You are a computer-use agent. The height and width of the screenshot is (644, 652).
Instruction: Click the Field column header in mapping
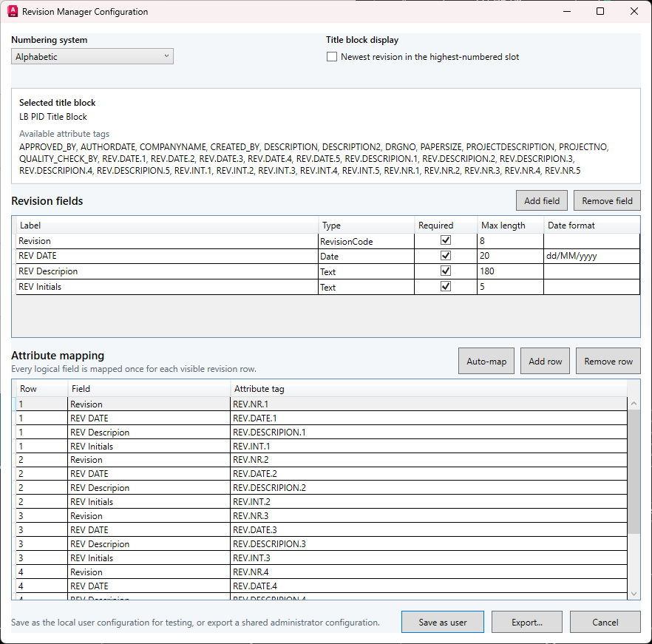pyautogui.click(x=149, y=389)
